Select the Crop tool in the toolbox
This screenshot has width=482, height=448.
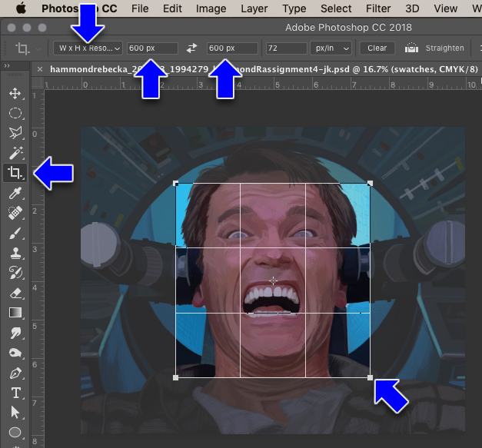click(15, 173)
